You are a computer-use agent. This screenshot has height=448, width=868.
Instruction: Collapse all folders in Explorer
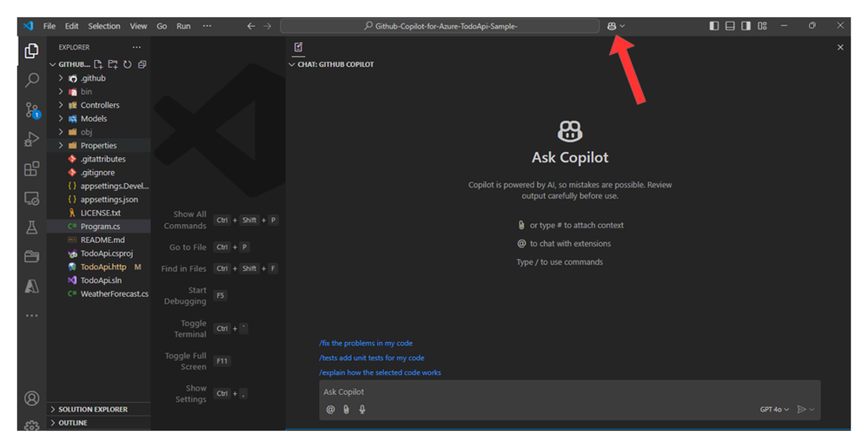point(142,64)
